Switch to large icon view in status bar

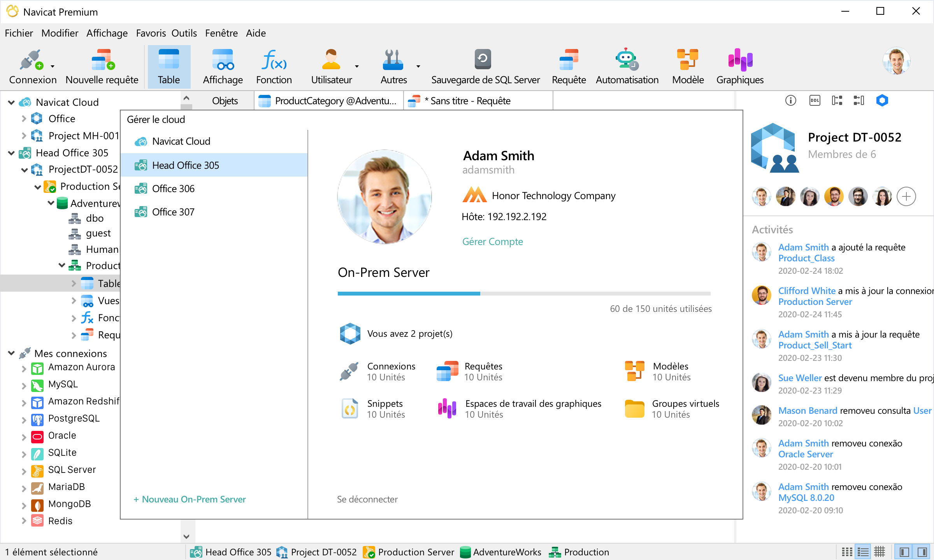(x=847, y=552)
